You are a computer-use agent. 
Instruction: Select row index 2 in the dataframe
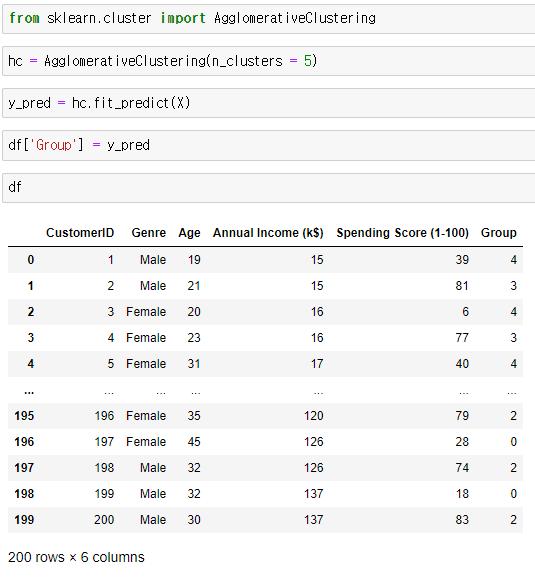click(x=31, y=312)
